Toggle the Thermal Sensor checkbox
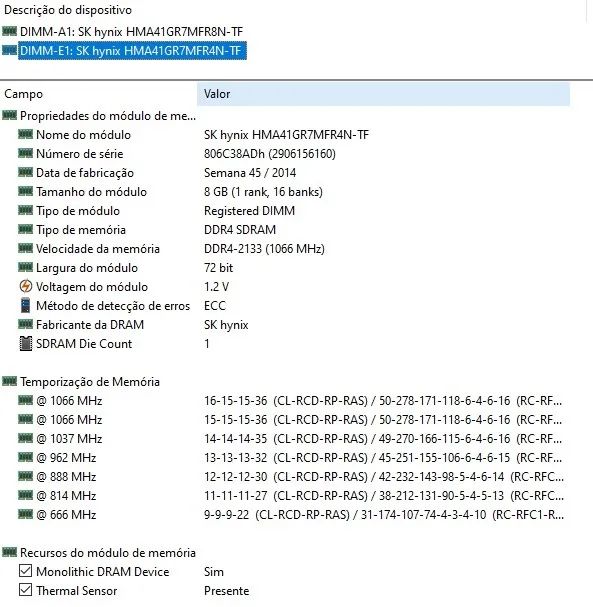Screen dimensions: 593x607 [26, 590]
